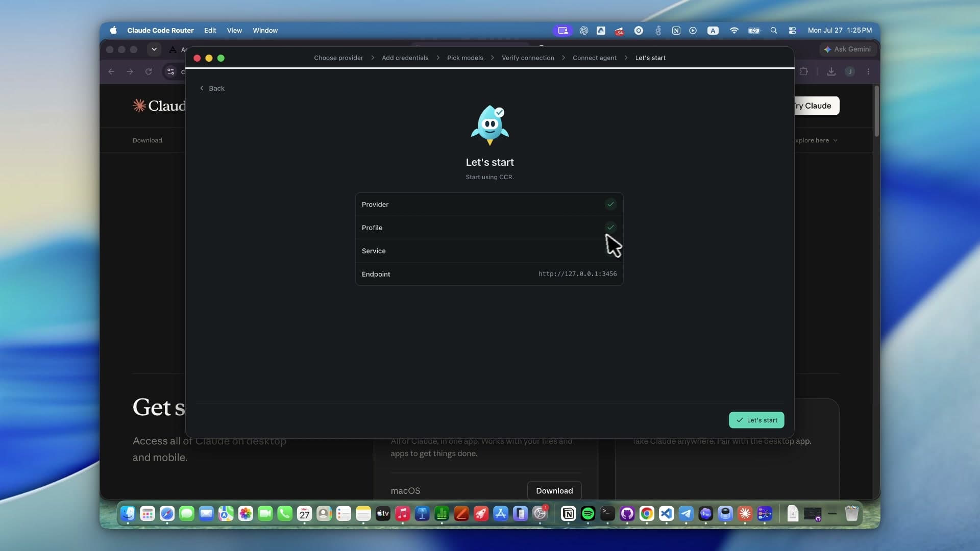This screenshot has height=551, width=980.
Task: Click the browser forward arrow
Action: [x=130, y=71]
